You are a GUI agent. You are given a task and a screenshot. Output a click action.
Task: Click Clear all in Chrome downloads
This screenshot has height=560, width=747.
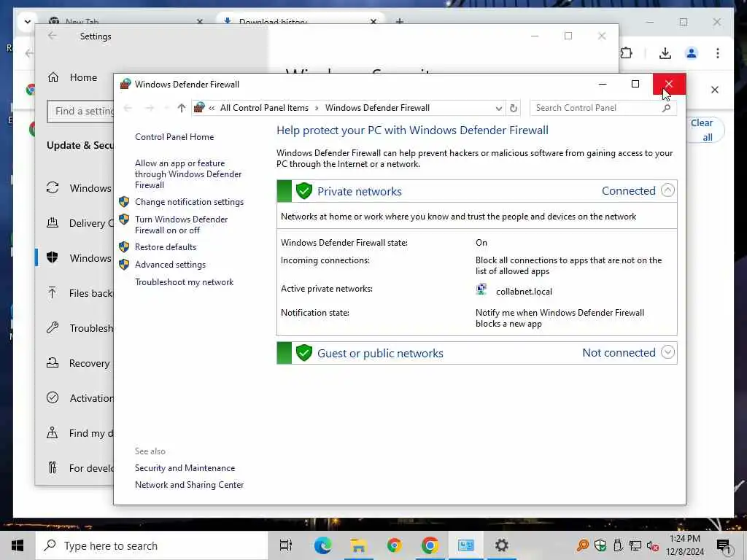tap(704, 130)
